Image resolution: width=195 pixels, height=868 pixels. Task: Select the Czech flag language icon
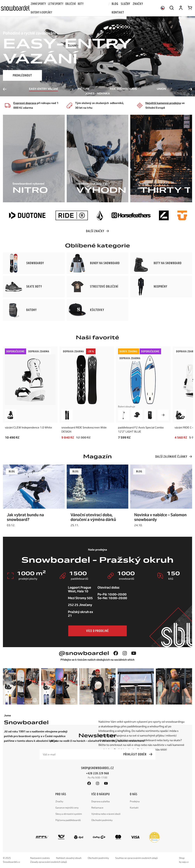point(163,8)
